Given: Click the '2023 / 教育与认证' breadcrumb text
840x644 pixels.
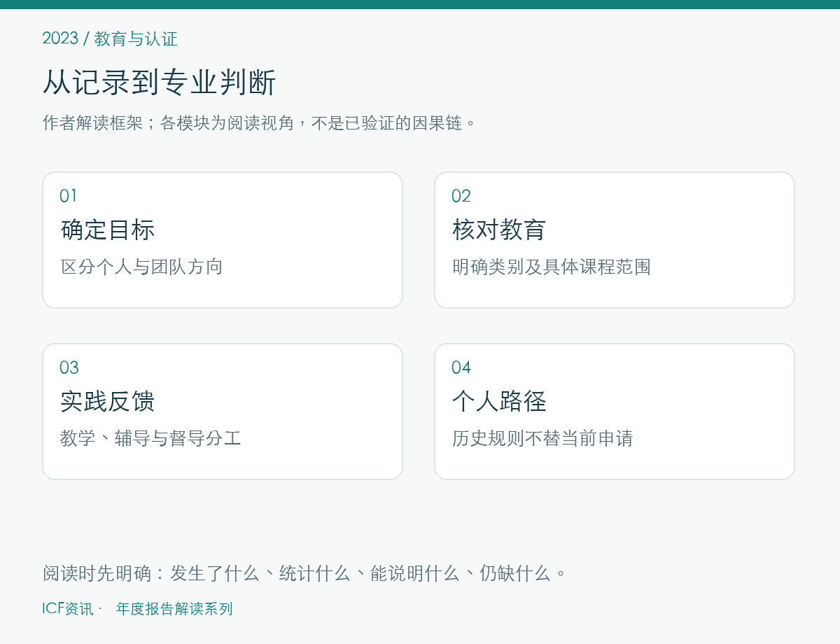Looking at the screenshot, I should click(110, 38).
